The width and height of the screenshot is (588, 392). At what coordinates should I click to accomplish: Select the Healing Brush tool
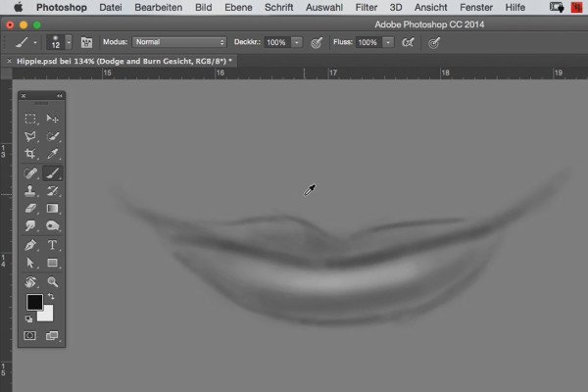(x=30, y=172)
